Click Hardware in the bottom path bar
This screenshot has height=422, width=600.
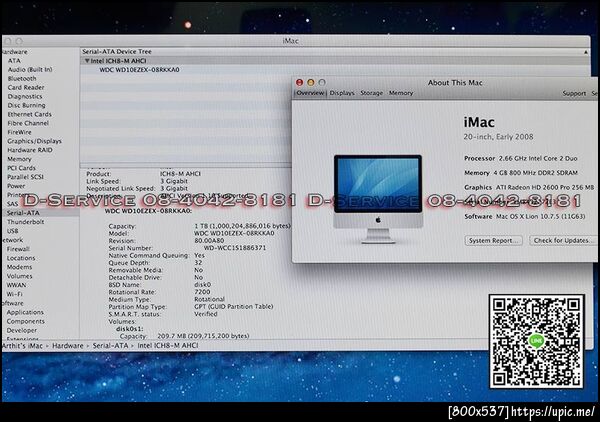click(67, 346)
